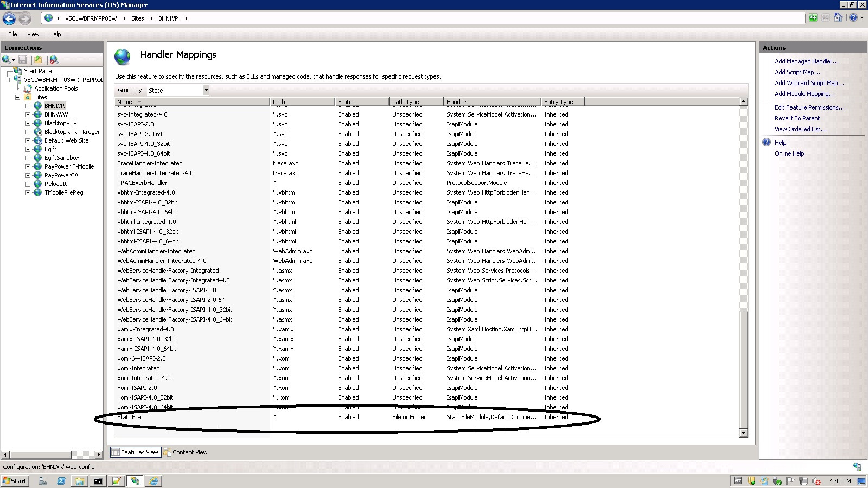
Task: Expand the Egift site
Action: [x=28, y=149]
